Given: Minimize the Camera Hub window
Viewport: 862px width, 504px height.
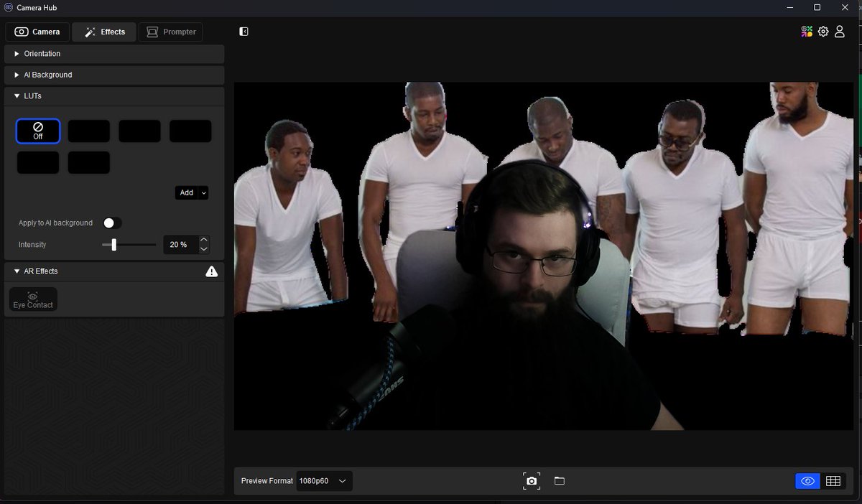Looking at the screenshot, I should (x=790, y=7).
